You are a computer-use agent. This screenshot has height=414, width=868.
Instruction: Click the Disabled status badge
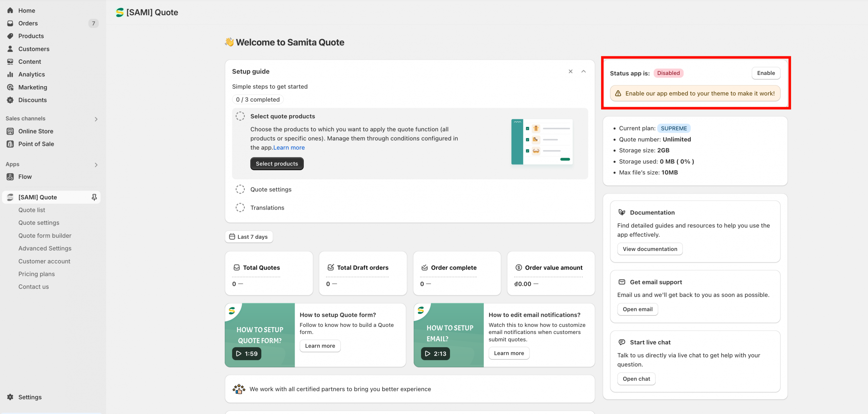pyautogui.click(x=668, y=73)
